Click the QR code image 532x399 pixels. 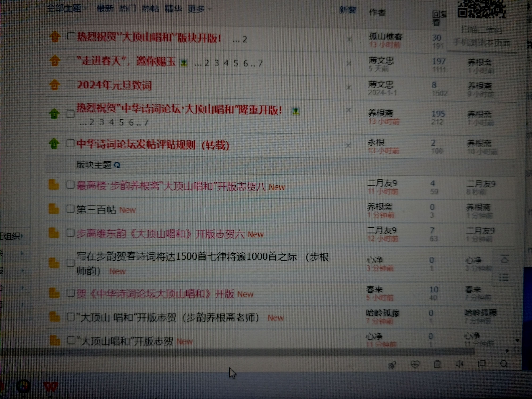[481, 9]
